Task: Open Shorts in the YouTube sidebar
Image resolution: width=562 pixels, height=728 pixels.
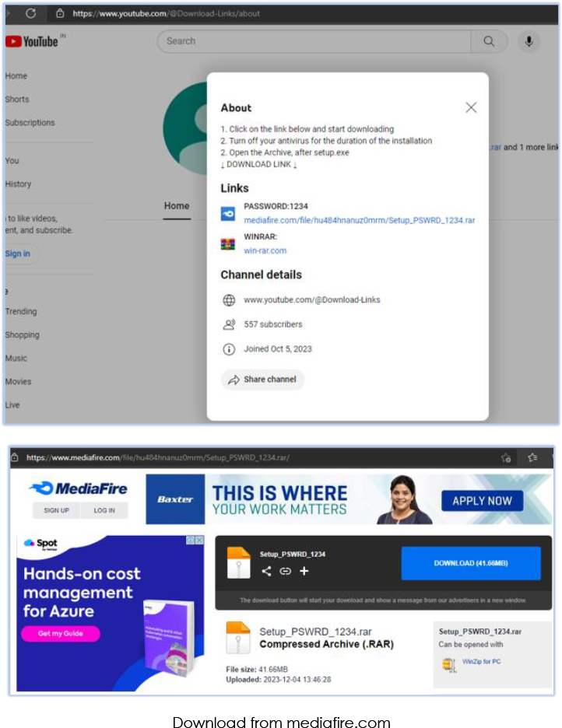Action: (17, 100)
